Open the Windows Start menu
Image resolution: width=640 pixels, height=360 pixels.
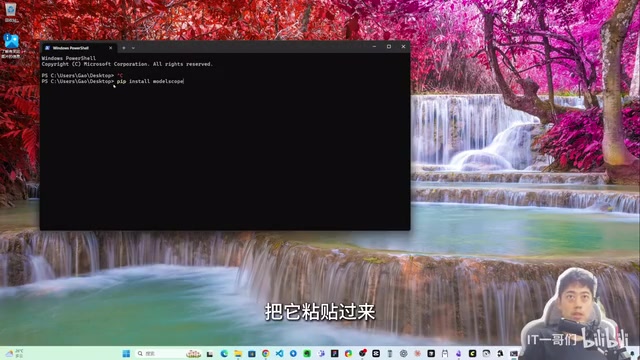tap(126, 353)
